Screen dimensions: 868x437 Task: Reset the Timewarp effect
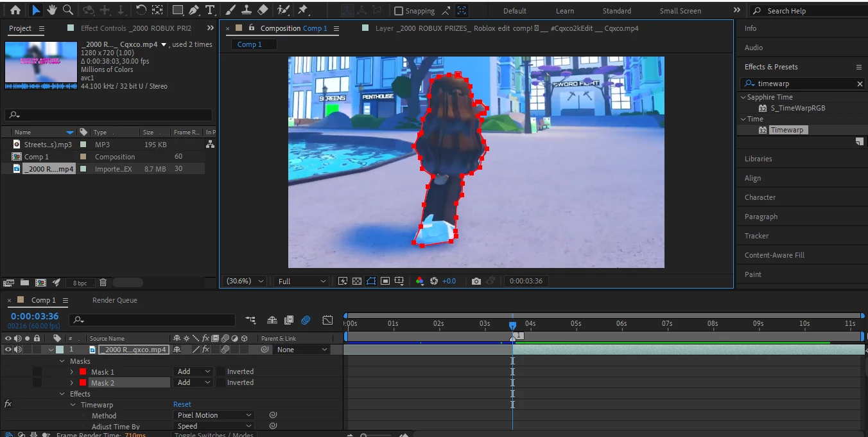click(x=182, y=404)
